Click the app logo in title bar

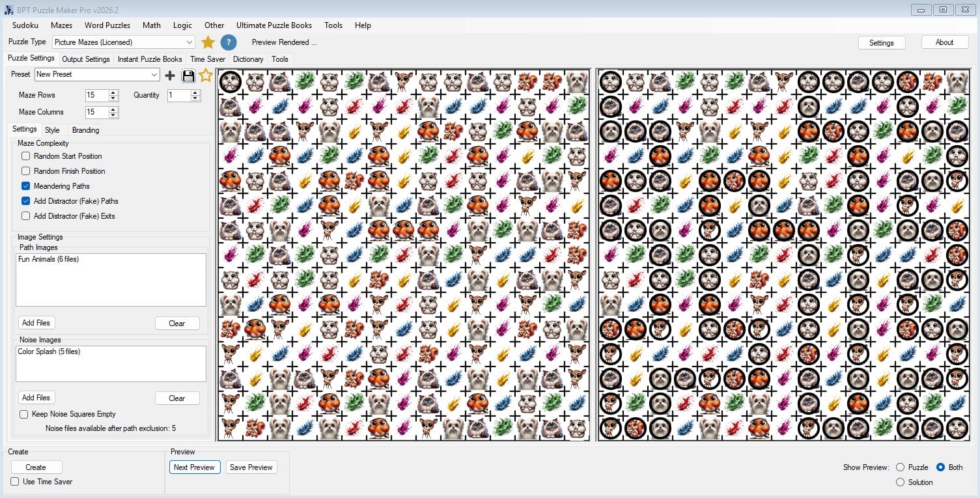point(9,10)
